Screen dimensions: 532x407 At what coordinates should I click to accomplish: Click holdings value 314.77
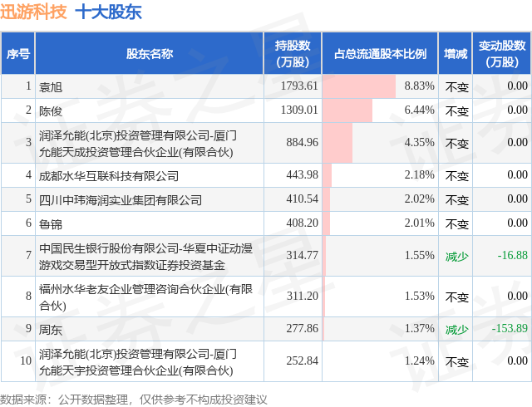click(302, 255)
